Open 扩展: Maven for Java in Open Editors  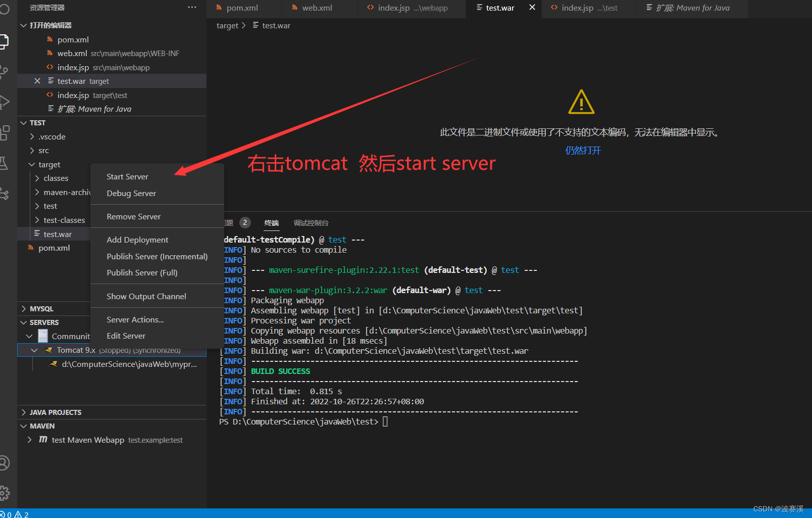tap(112, 109)
